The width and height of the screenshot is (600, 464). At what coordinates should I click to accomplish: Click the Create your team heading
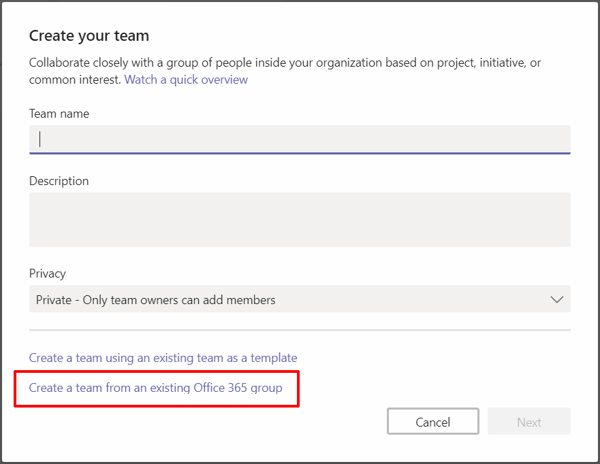tap(89, 36)
